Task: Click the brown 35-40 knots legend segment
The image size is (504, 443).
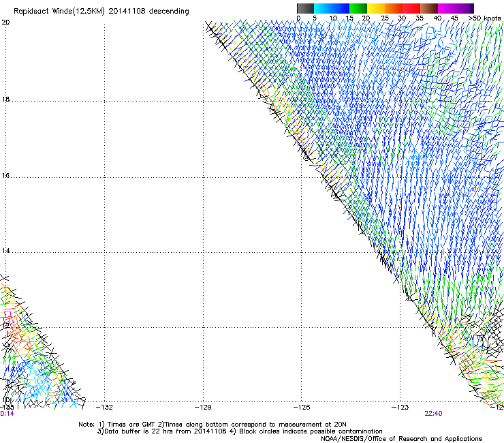Action: [429, 8]
